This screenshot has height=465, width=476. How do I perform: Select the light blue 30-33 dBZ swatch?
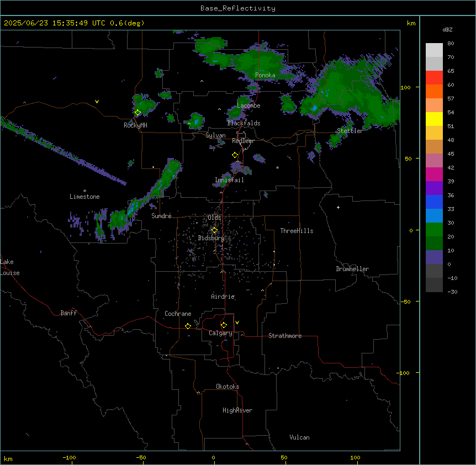[x=434, y=215]
